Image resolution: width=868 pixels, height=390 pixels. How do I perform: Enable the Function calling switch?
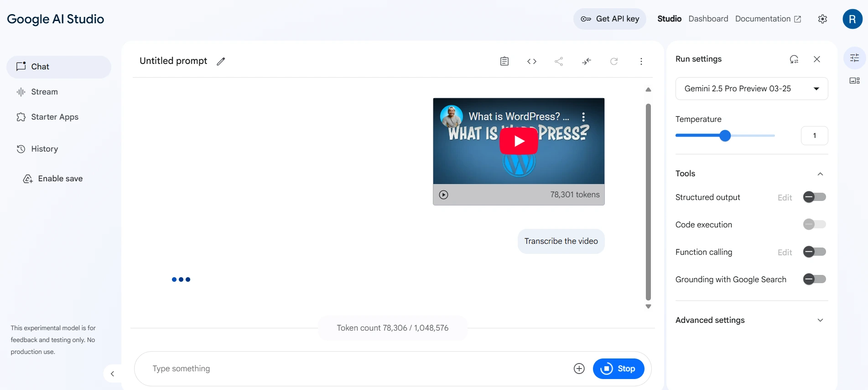coord(814,252)
